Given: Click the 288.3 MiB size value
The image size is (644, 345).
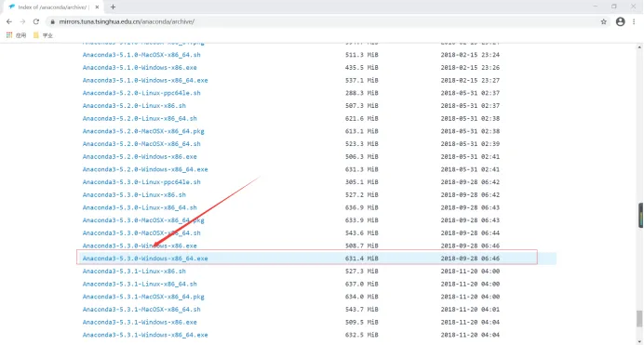Looking at the screenshot, I should click(361, 93).
